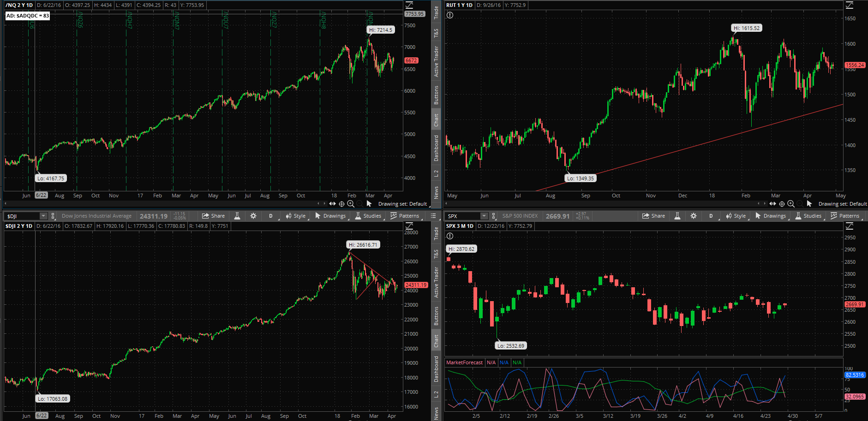Image resolution: width=868 pixels, height=421 pixels.
Task: Open Style menu in SPX toolbar
Action: (736, 216)
